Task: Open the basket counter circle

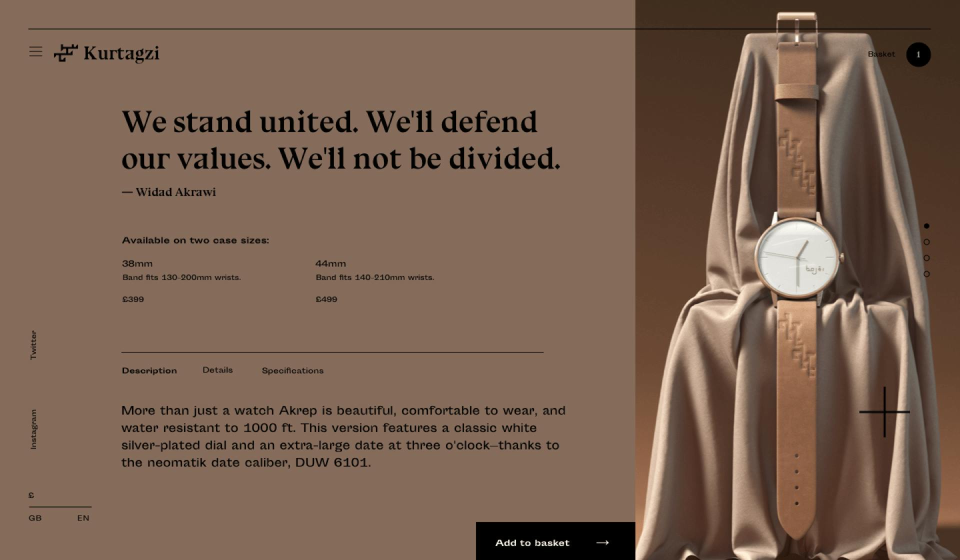Action: point(918,54)
